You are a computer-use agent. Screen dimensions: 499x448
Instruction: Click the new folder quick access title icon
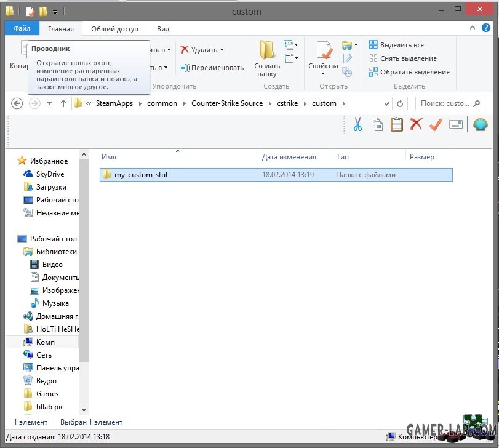(x=43, y=12)
